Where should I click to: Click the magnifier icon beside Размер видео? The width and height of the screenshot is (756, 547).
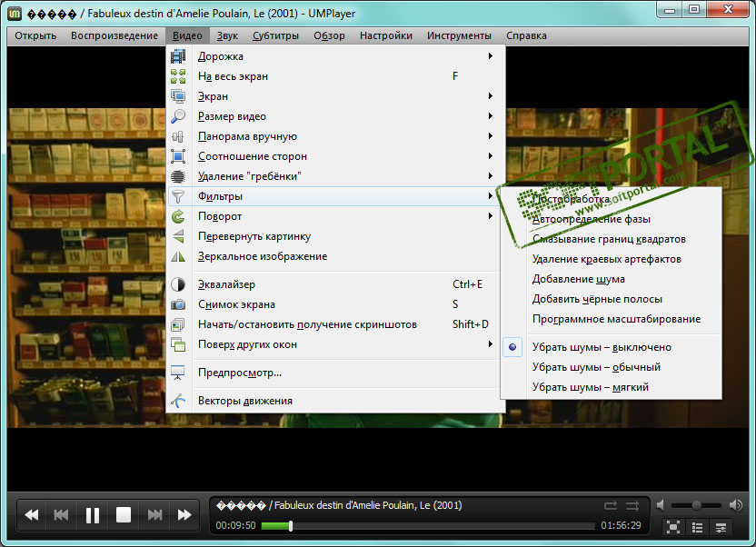(178, 116)
